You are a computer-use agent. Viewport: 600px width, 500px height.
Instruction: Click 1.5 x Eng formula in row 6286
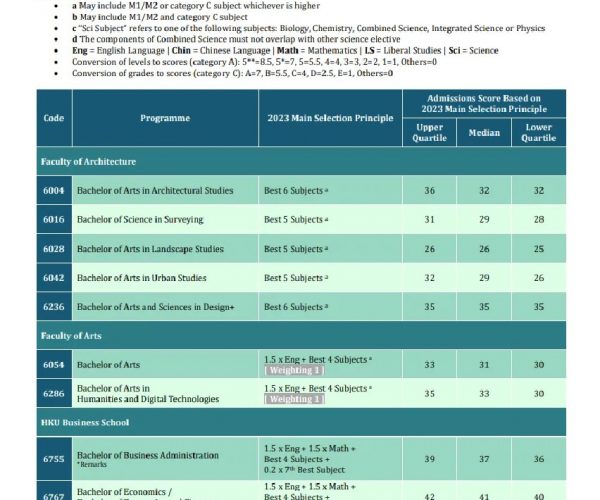pyautogui.click(x=318, y=388)
